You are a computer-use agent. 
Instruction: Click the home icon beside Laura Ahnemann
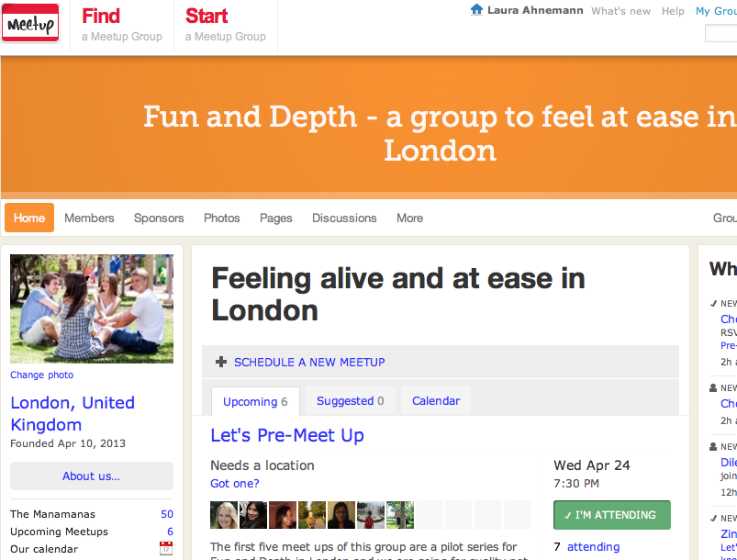pos(476,9)
